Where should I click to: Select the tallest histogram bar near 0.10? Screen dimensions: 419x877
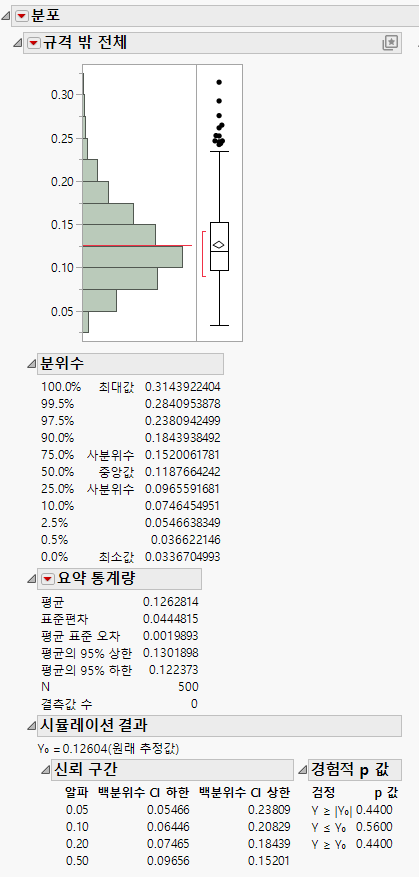point(133,257)
